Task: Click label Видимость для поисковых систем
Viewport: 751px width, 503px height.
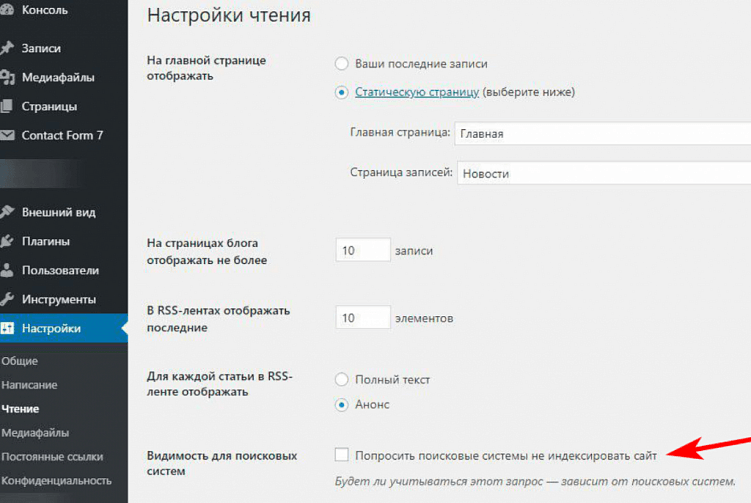Action: (222, 463)
